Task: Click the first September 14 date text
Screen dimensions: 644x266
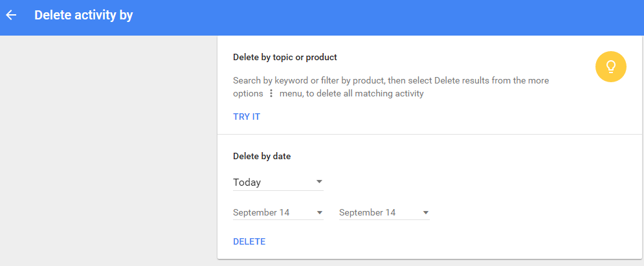Action: (x=261, y=212)
